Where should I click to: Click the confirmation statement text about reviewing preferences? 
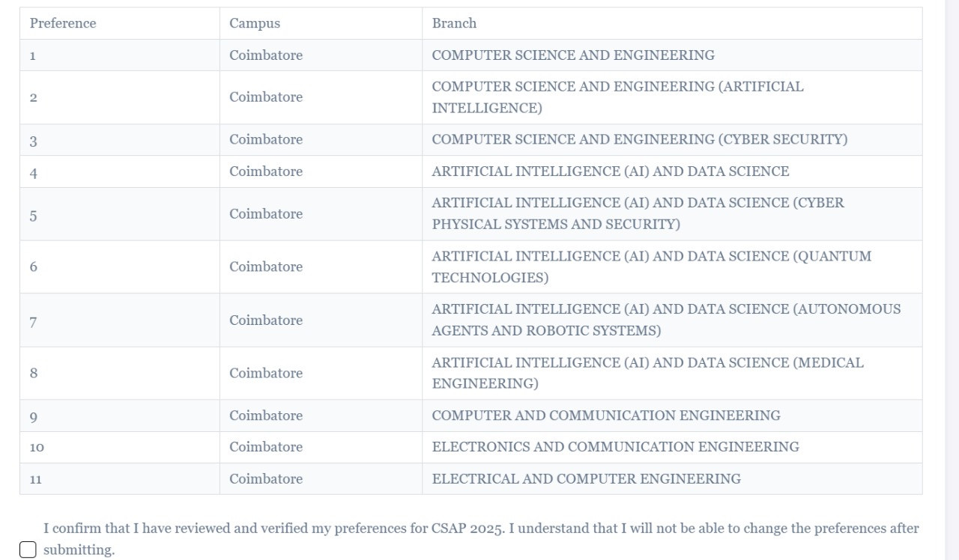click(x=481, y=539)
